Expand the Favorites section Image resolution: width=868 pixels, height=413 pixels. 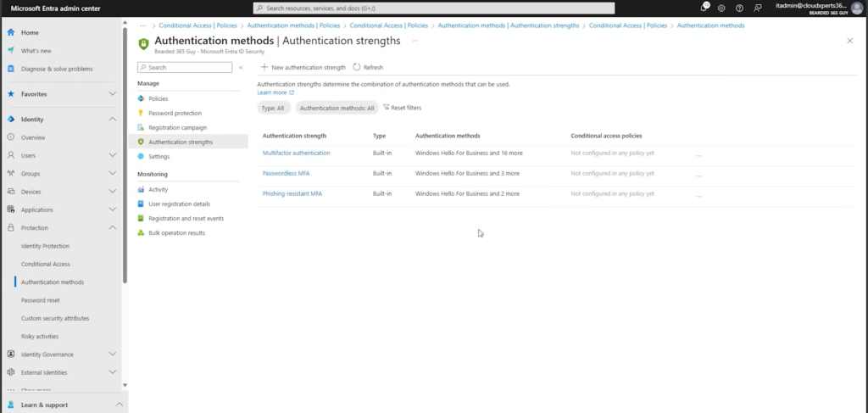pyautogui.click(x=113, y=94)
